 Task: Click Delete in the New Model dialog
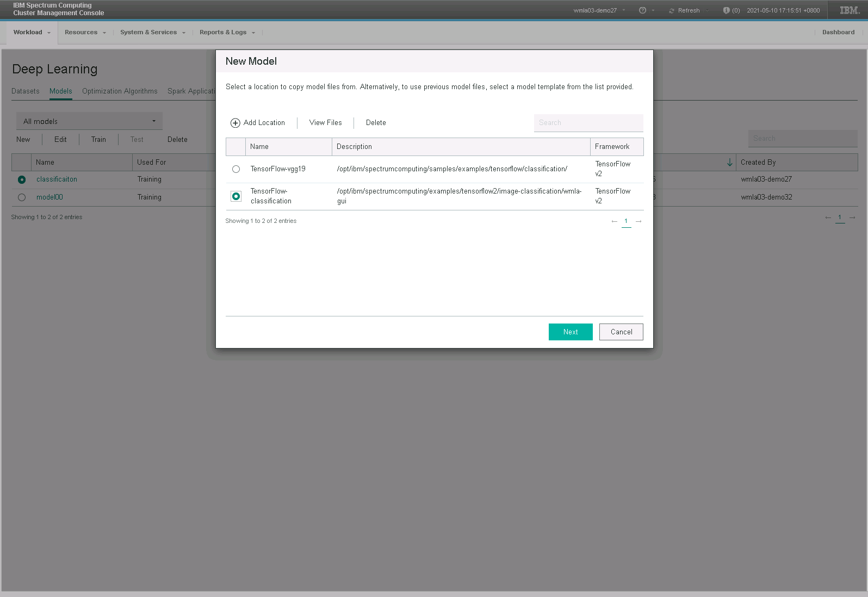coord(376,123)
